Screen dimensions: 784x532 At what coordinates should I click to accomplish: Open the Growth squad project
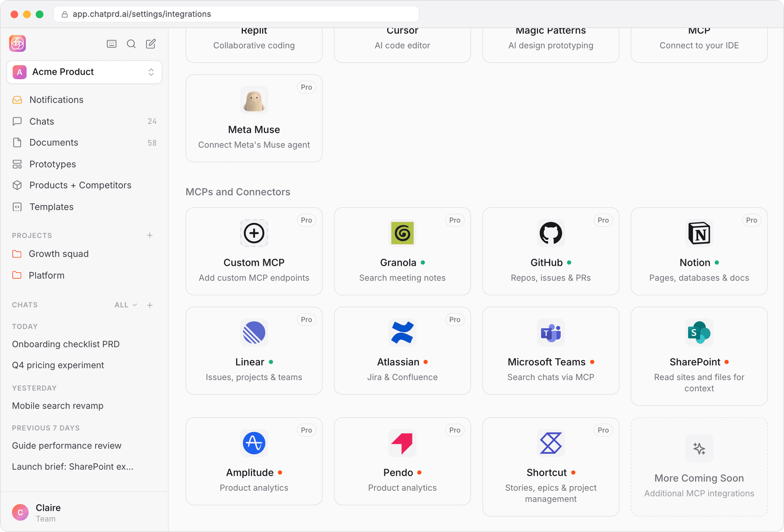pyautogui.click(x=85, y=254)
